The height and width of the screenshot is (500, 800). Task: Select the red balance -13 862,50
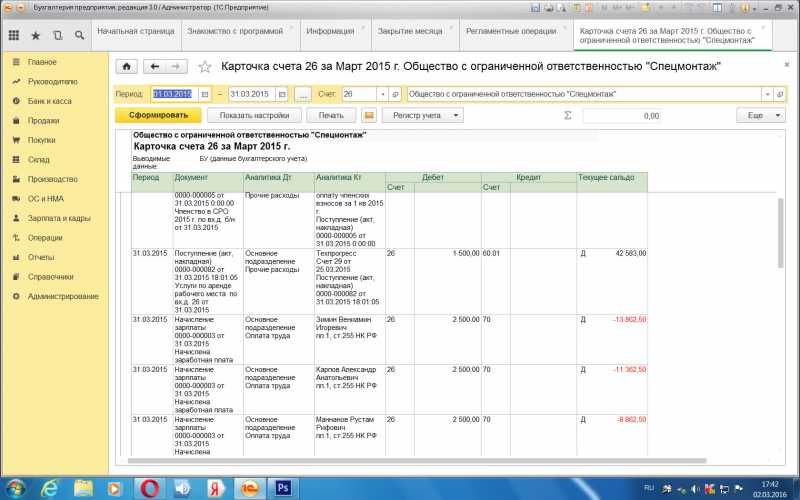point(630,319)
